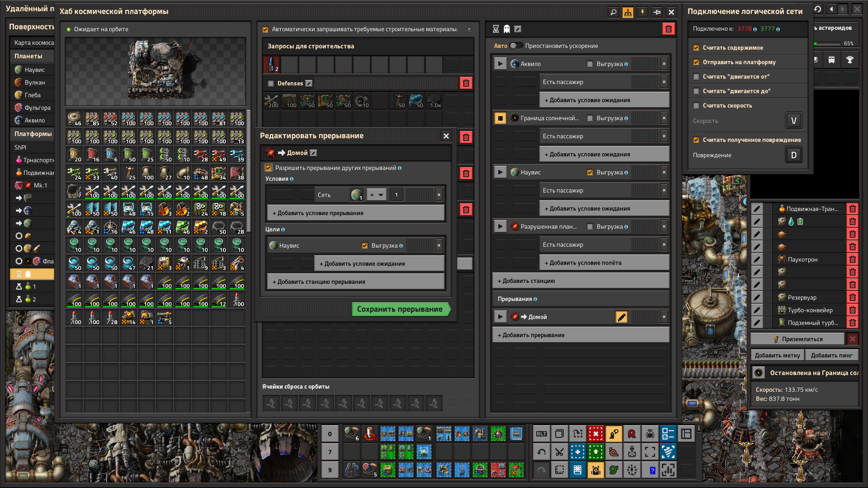Image resolution: width=868 pixels, height=488 pixels.
Task: Select the scissors cut tool in shortcut bar
Action: 560,452
